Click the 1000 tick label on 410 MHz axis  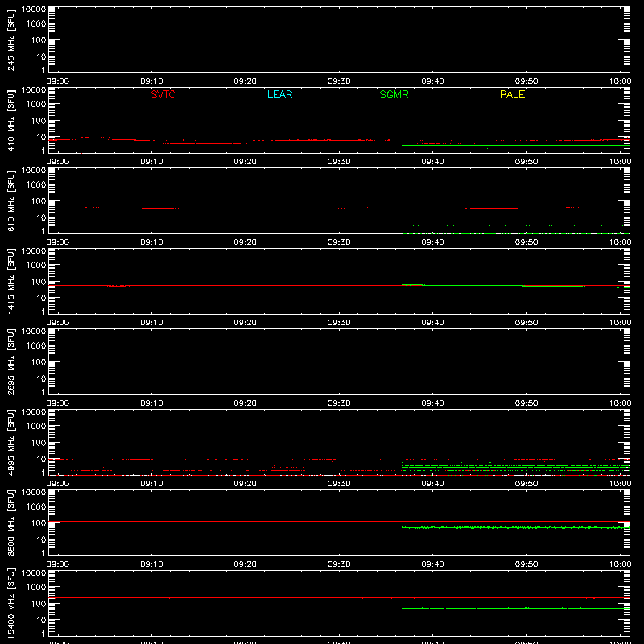tap(36, 104)
